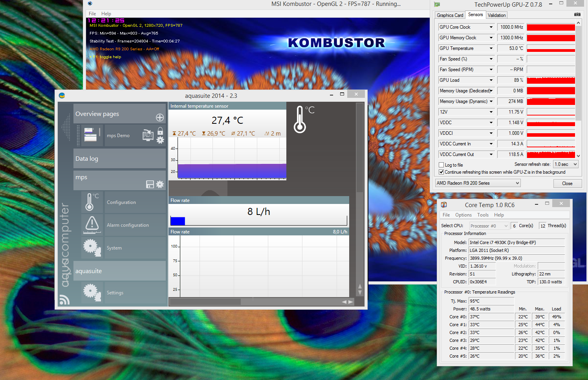Click the thermometer Configuration icon
Image resolution: width=588 pixels, height=380 pixels.
click(92, 202)
